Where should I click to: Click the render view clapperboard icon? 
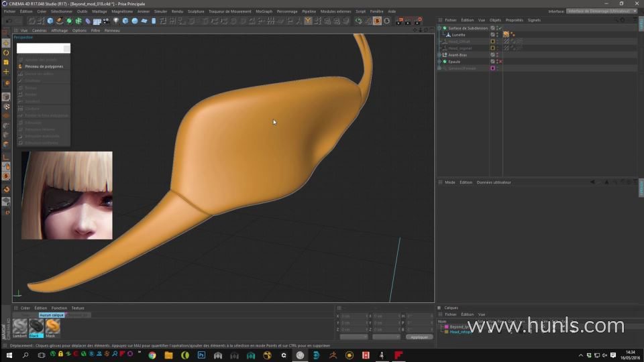398,21
